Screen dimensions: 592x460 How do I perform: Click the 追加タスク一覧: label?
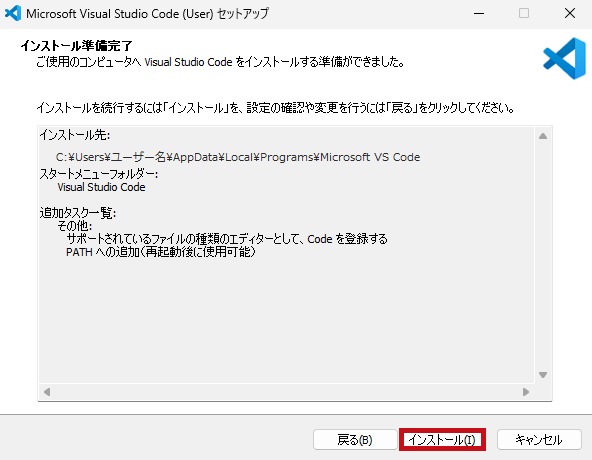pyautogui.click(x=78, y=213)
